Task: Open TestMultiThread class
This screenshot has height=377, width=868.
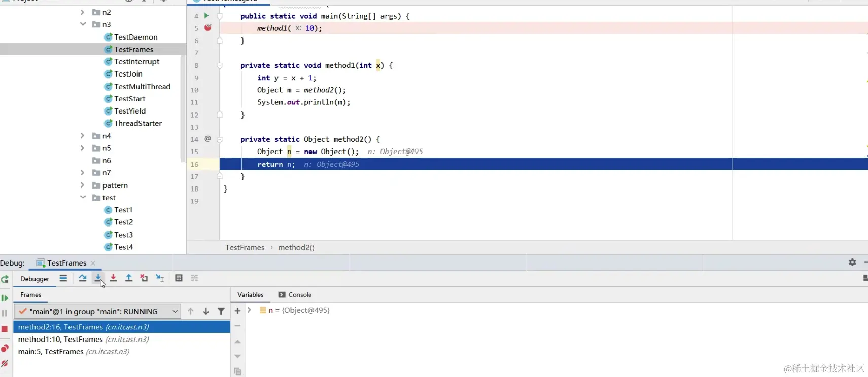Action: click(x=137, y=86)
